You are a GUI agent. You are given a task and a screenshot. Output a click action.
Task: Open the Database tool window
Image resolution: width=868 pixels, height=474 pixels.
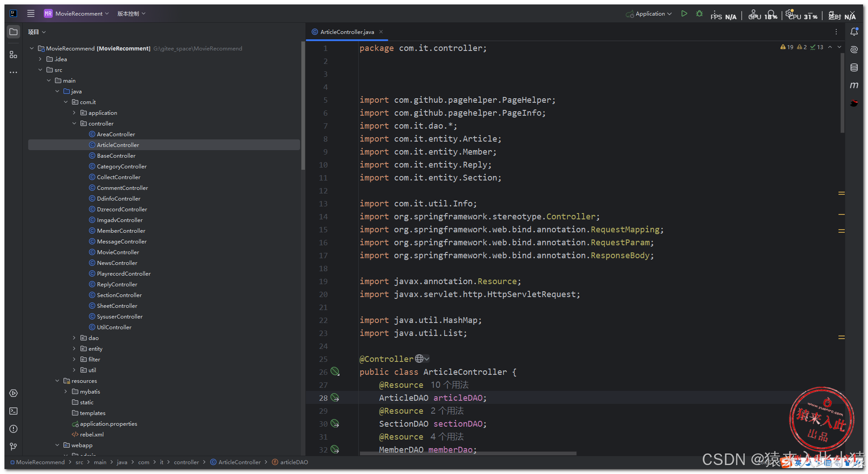[854, 67]
